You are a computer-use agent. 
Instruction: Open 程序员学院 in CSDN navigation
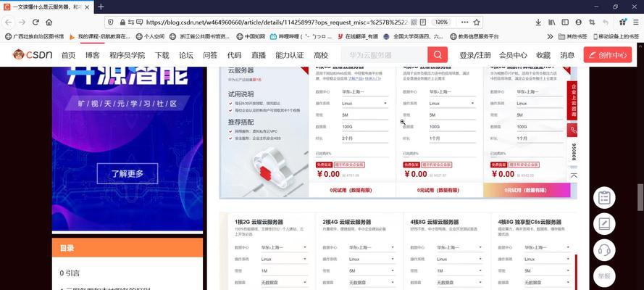point(127,55)
